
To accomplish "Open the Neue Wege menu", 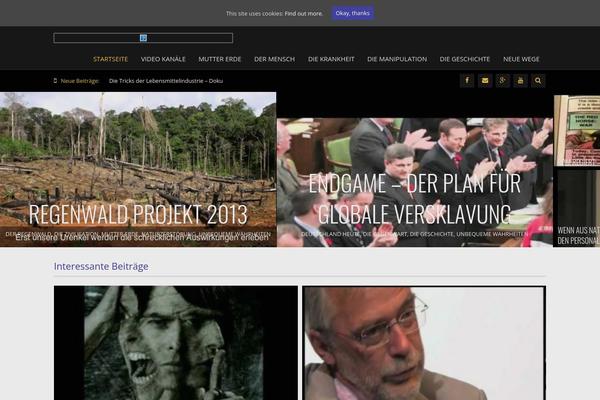I will 521,59.
